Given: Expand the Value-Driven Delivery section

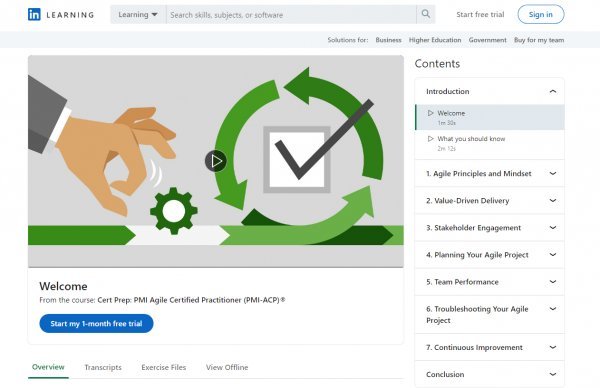Looking at the screenshot, I should coord(553,201).
